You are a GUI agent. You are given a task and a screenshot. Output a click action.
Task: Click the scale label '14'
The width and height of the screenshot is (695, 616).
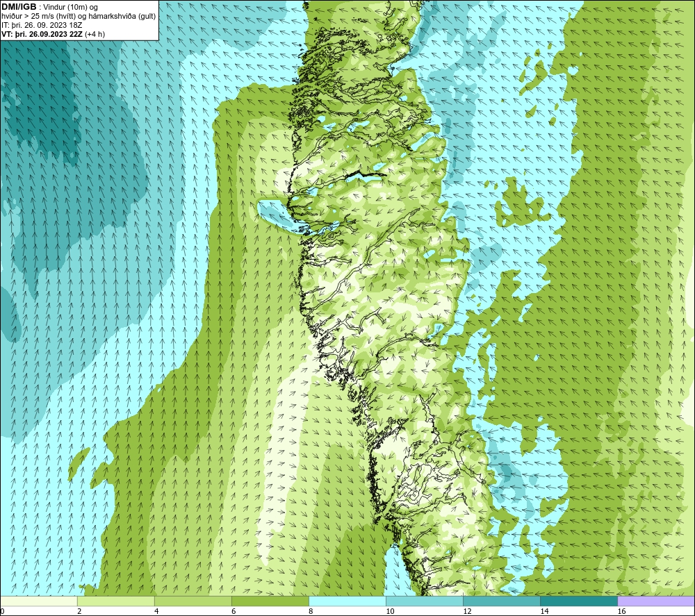pos(544,611)
